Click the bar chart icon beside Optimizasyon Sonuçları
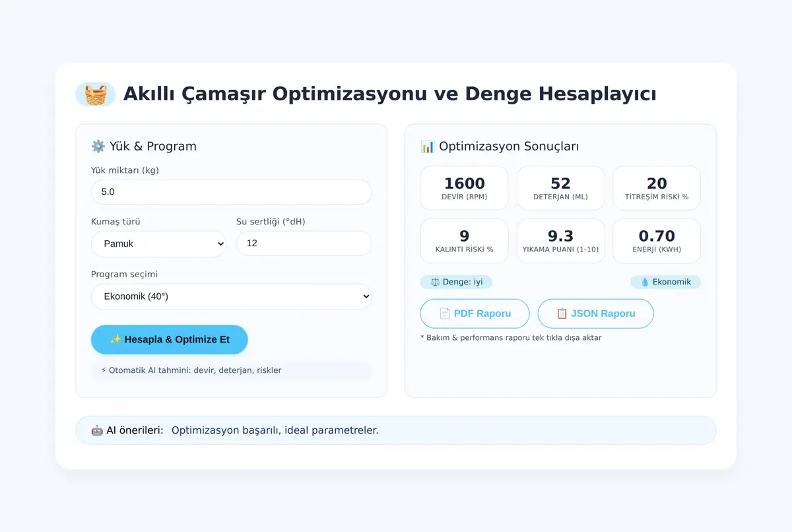Screen dimensions: 792x532 (x=428, y=147)
